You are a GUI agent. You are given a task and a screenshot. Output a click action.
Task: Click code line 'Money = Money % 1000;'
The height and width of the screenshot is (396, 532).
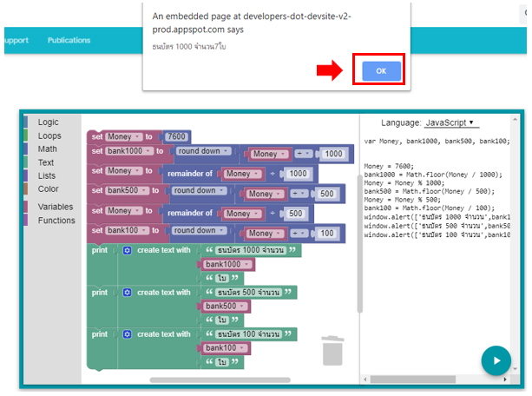[404, 182]
